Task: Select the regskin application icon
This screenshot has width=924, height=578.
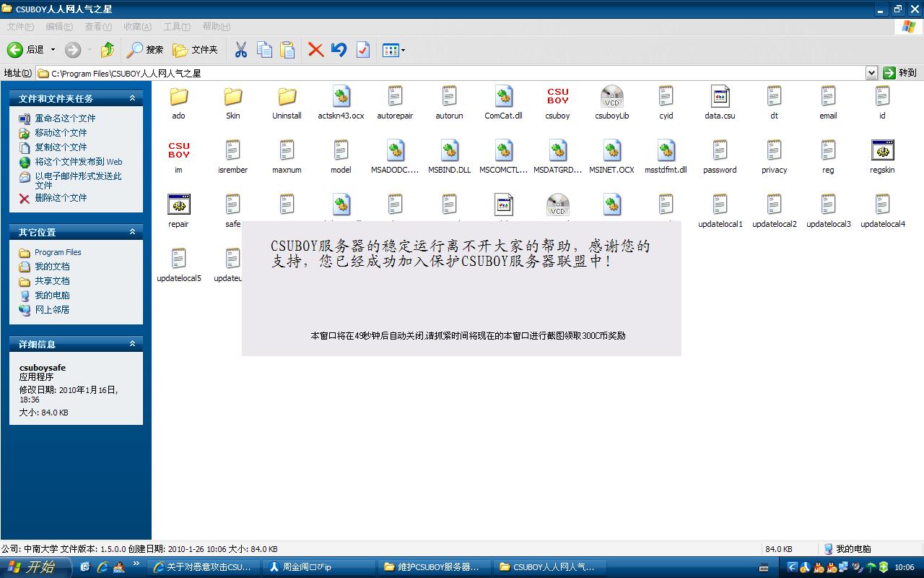Action: [x=882, y=150]
